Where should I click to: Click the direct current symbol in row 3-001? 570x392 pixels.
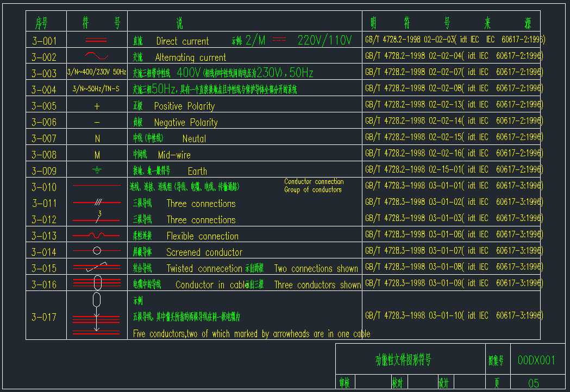click(97, 40)
